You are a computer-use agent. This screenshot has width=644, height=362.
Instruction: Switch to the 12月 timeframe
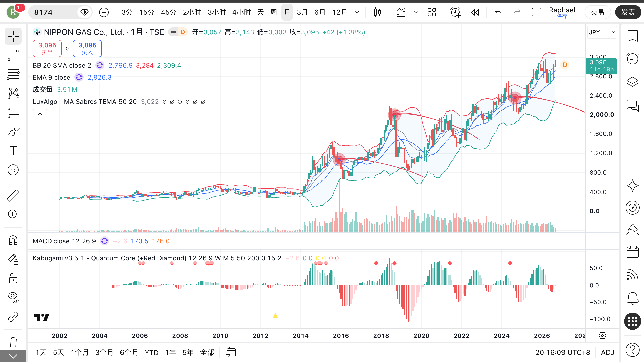click(x=340, y=12)
